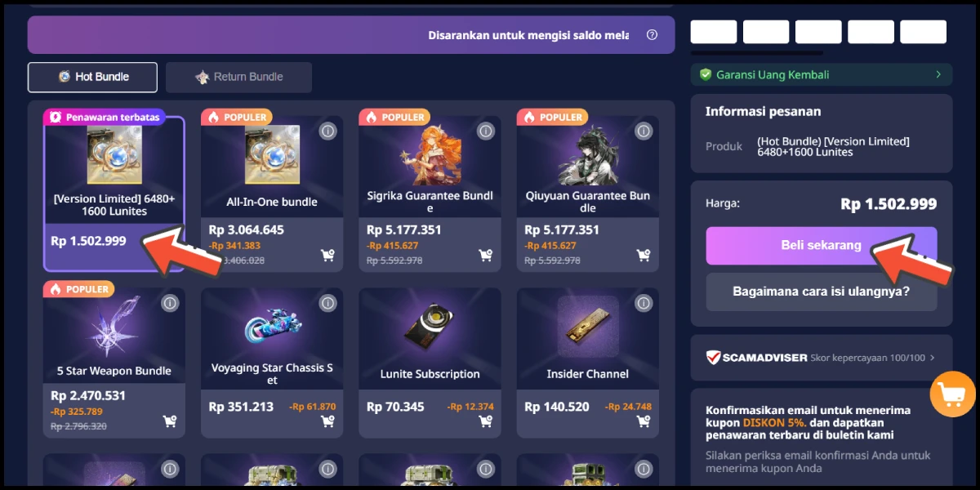Show info for Qiuyuan Guarantee Bundle
This screenshot has width=980, height=490.
644,131
